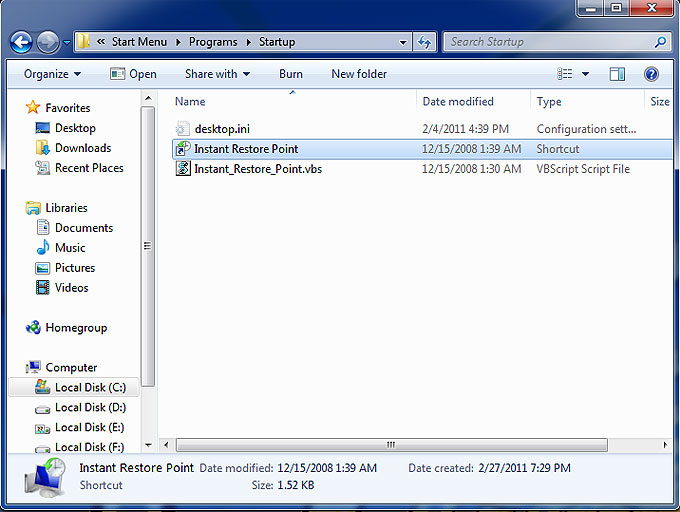
Task: Expand the view options dropdown arrow
Action: click(x=585, y=74)
